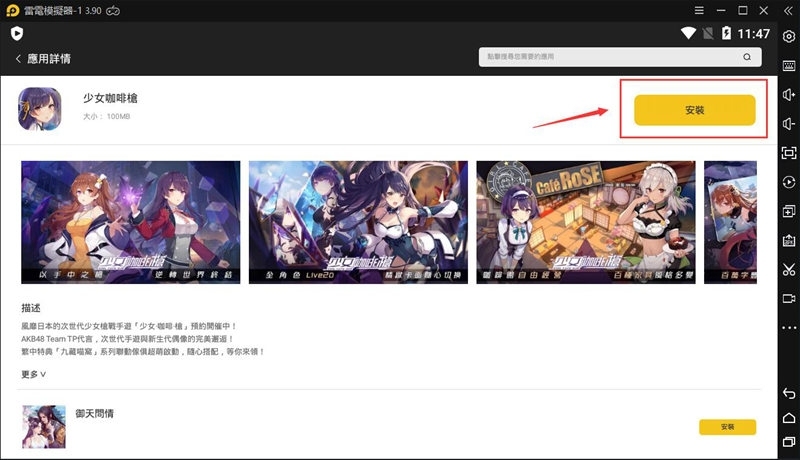Open the 御天問情 app icon
This screenshot has width=800, height=460.
[44, 427]
